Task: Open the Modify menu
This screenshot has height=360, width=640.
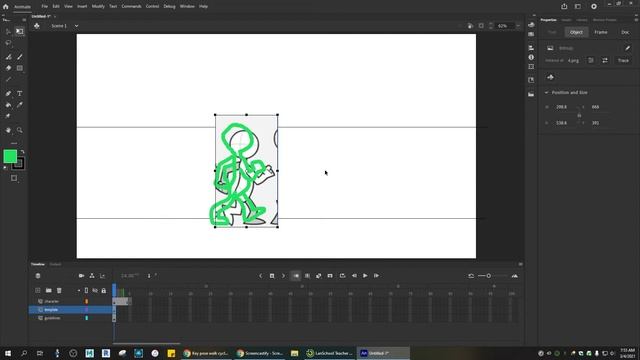Action: tap(98, 7)
